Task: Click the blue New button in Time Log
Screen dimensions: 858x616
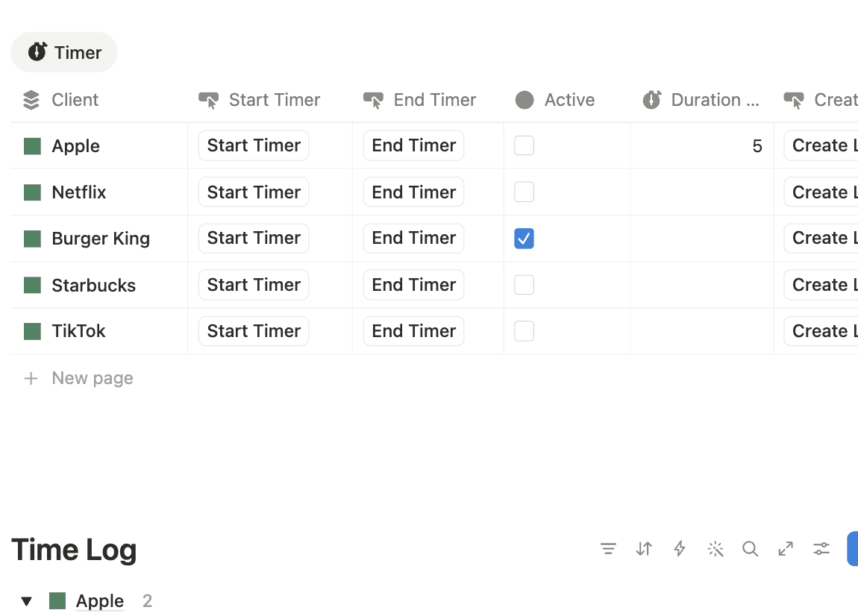Action: coord(853,548)
